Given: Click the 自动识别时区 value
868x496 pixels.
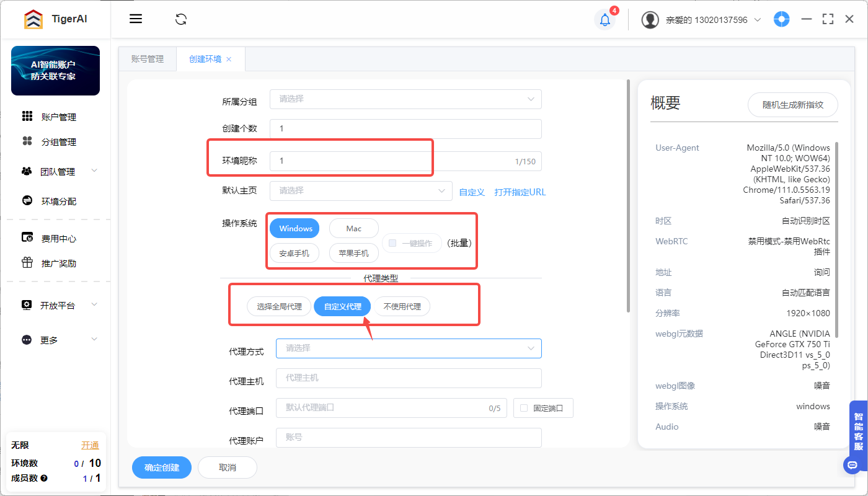Looking at the screenshot, I should tap(806, 221).
